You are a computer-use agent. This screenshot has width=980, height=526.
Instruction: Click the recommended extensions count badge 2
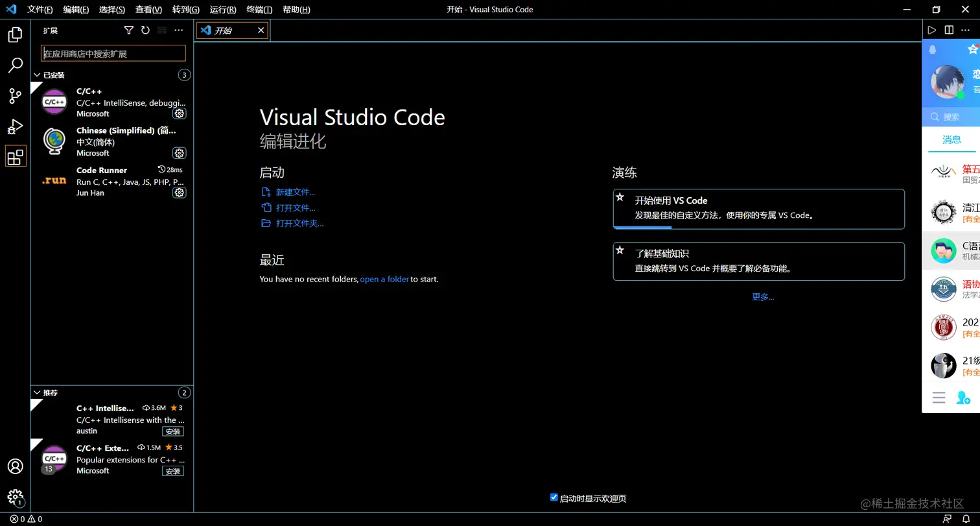185,393
